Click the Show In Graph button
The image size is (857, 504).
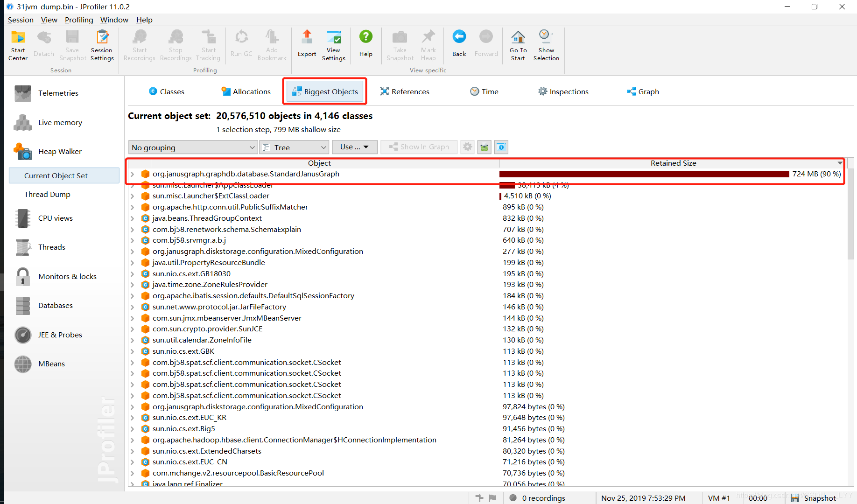pyautogui.click(x=419, y=147)
